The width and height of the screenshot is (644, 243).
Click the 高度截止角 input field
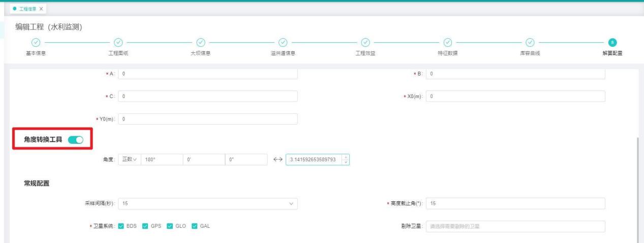click(515, 203)
